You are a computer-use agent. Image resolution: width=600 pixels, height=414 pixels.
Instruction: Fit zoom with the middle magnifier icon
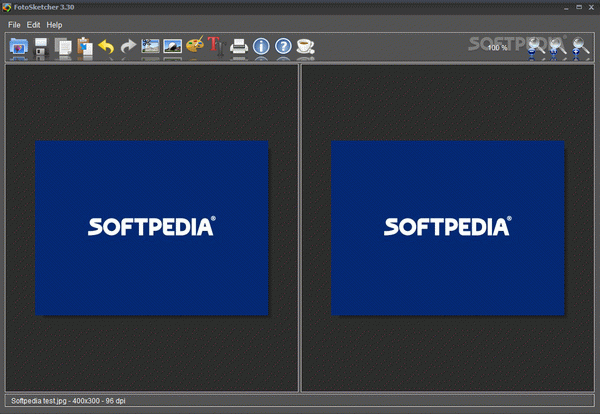(556, 48)
